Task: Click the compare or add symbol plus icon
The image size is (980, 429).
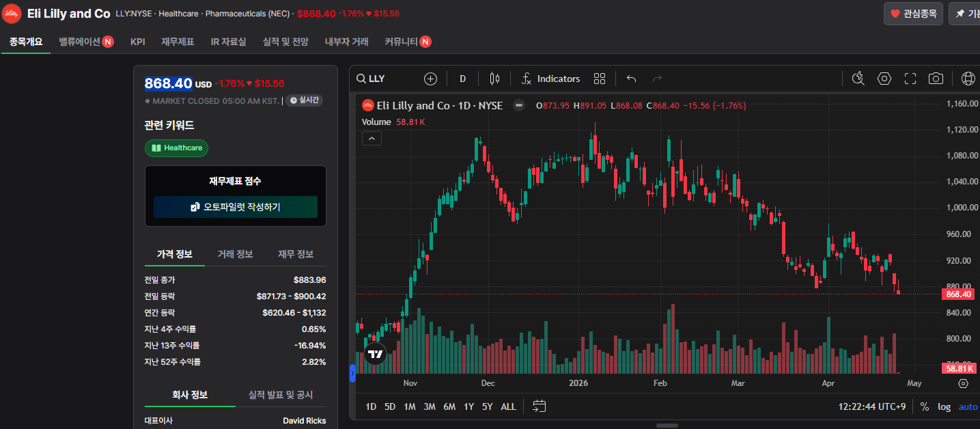Action: pyautogui.click(x=430, y=79)
